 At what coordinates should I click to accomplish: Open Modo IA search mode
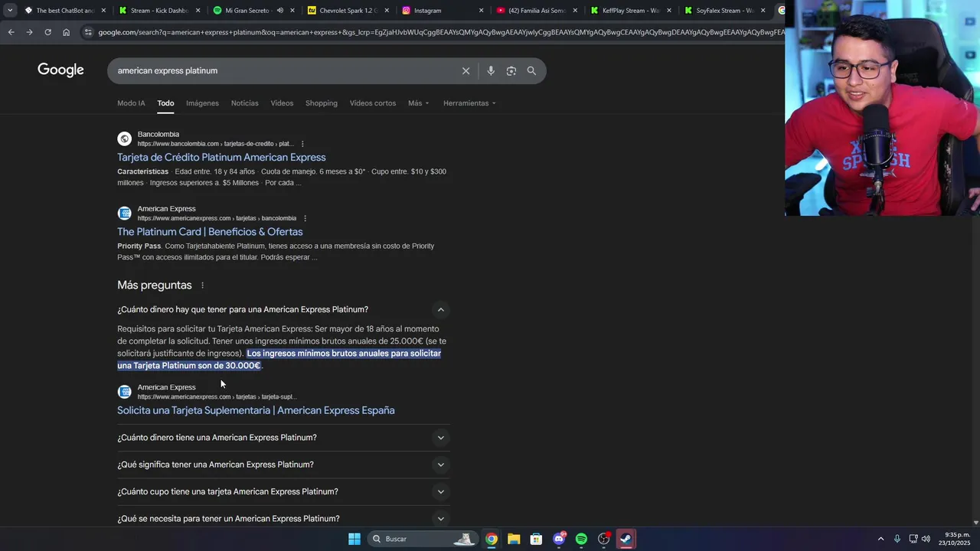131,103
